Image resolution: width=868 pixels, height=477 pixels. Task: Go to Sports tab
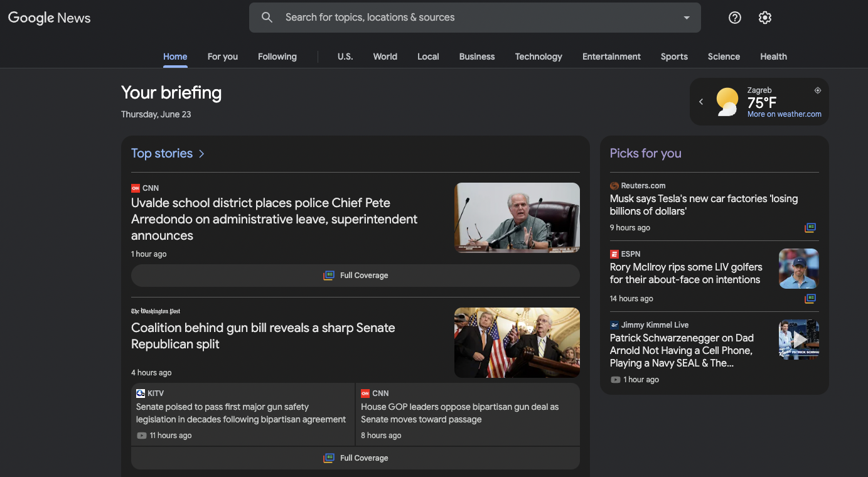pyautogui.click(x=674, y=56)
